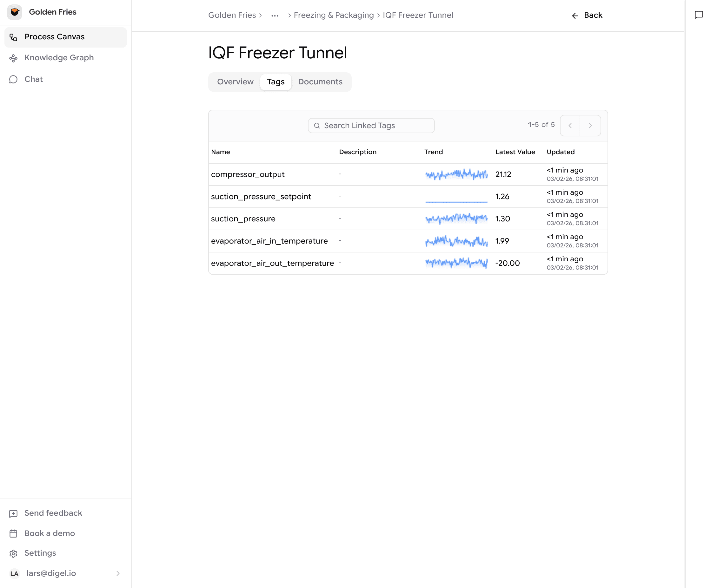
Task: Click the Back button
Action: point(587,15)
